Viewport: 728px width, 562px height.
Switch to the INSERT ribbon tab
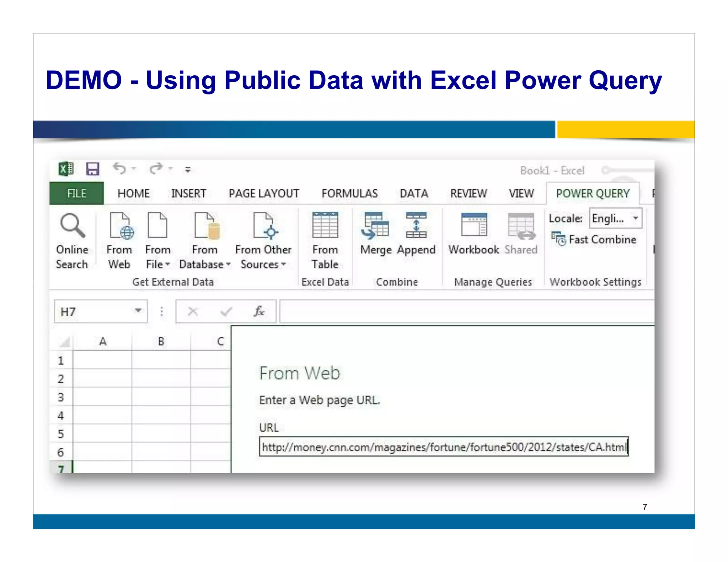click(189, 194)
